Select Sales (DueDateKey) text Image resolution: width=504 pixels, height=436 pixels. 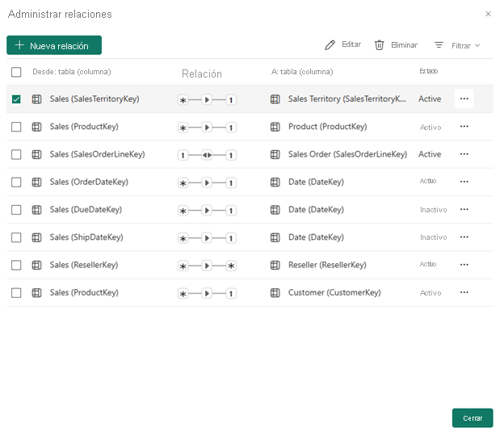point(86,209)
